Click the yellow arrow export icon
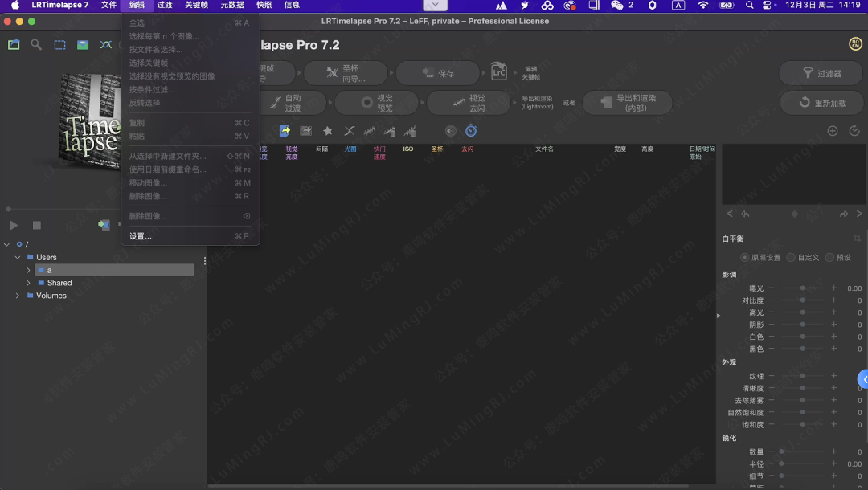The image size is (868, 490). pos(285,131)
